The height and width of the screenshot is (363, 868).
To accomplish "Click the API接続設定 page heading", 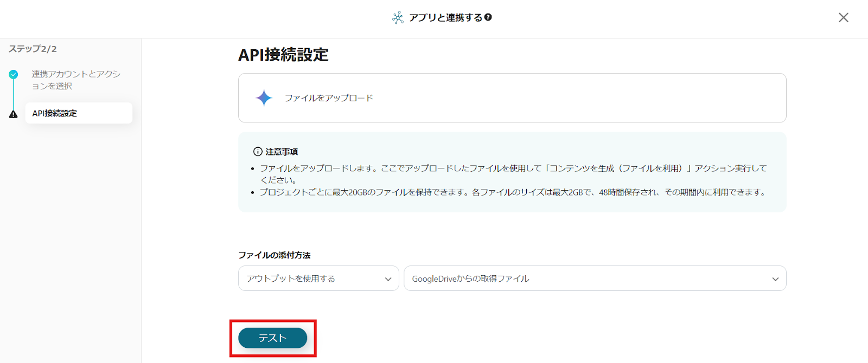I will coord(283,55).
